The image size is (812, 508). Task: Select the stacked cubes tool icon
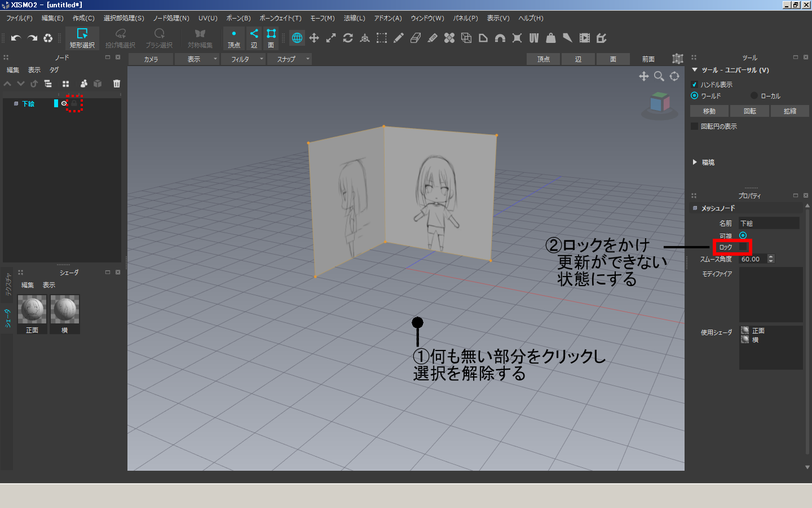pyautogui.click(x=466, y=38)
